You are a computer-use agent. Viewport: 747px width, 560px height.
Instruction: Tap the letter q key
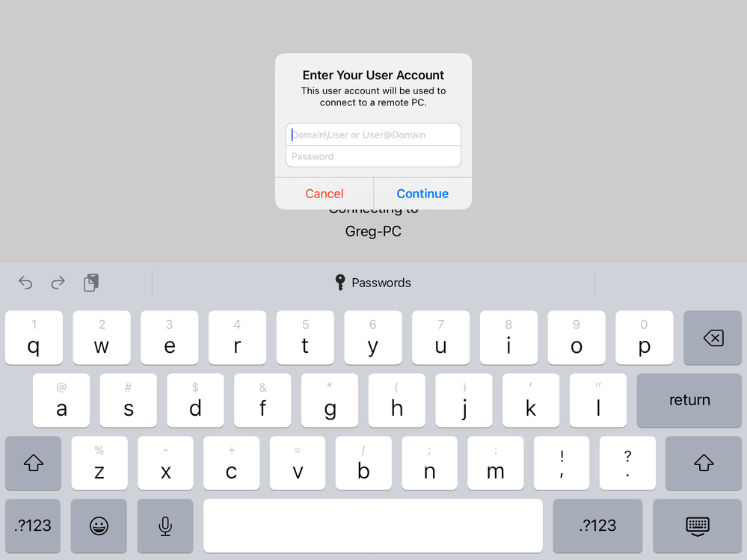34,338
